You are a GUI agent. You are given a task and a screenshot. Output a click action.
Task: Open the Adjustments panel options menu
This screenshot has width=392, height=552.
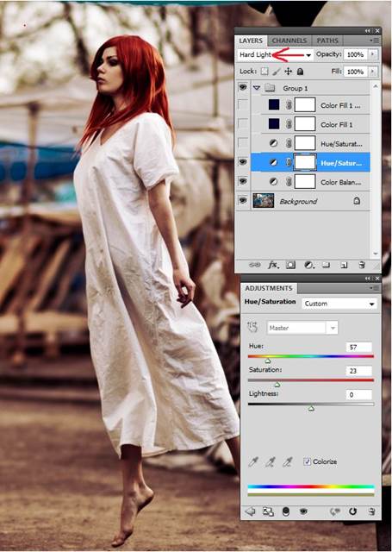click(x=375, y=288)
